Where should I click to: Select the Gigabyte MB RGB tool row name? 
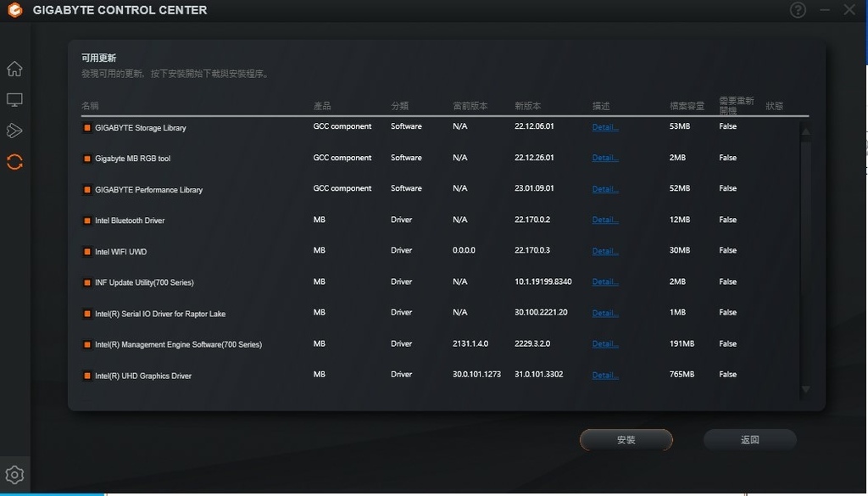click(133, 159)
